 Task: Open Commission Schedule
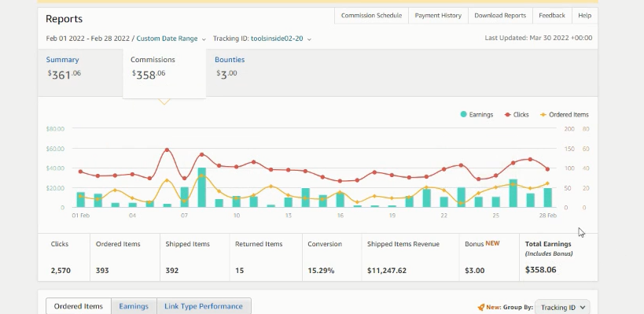click(x=371, y=16)
